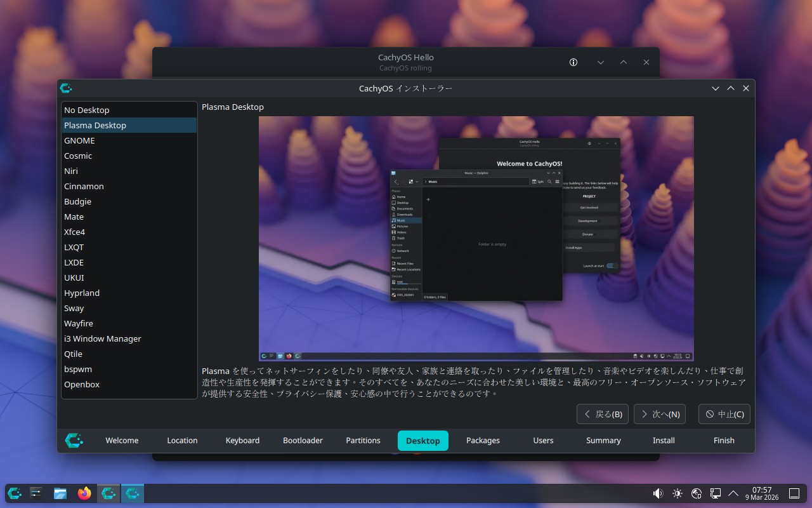This screenshot has width=812, height=508.
Task: Open the CachyOS application launcher in taskbar
Action: coord(15,493)
